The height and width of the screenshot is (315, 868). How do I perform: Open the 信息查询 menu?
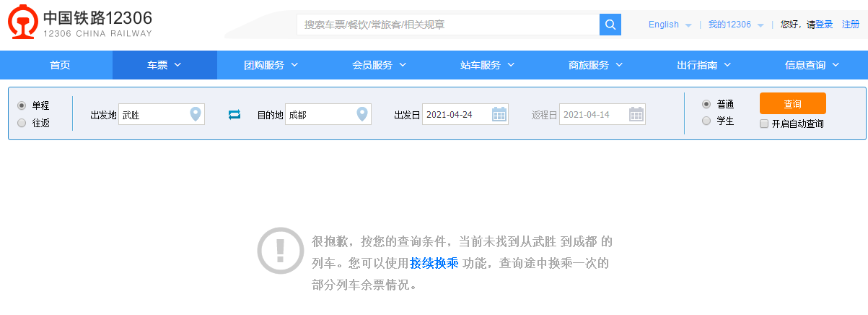click(812, 65)
